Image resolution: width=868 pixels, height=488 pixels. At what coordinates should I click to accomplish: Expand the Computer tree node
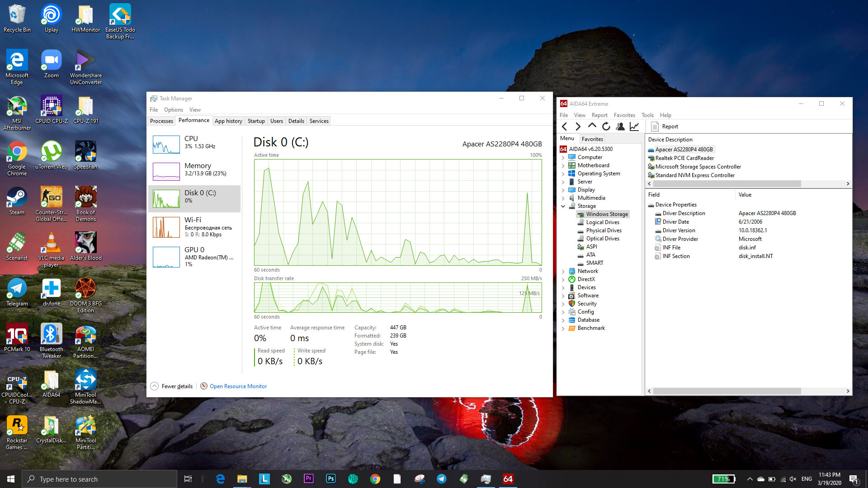click(563, 157)
